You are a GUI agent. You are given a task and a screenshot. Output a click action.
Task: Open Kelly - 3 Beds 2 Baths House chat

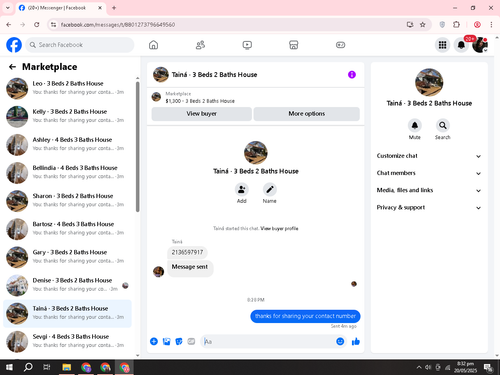[x=68, y=116]
